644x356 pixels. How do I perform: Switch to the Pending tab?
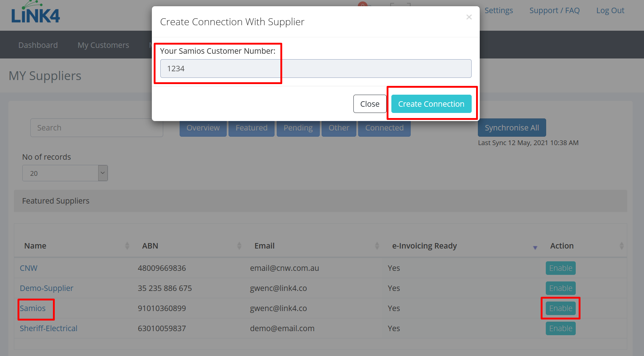(x=298, y=128)
